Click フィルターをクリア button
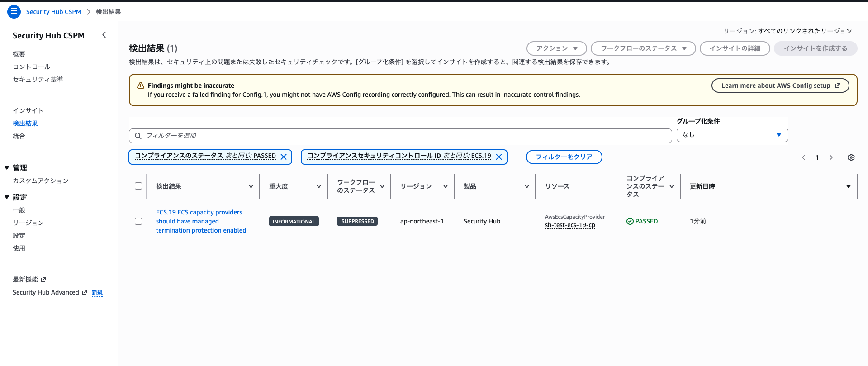Screen dimensions: 868x366 pyautogui.click(x=564, y=157)
